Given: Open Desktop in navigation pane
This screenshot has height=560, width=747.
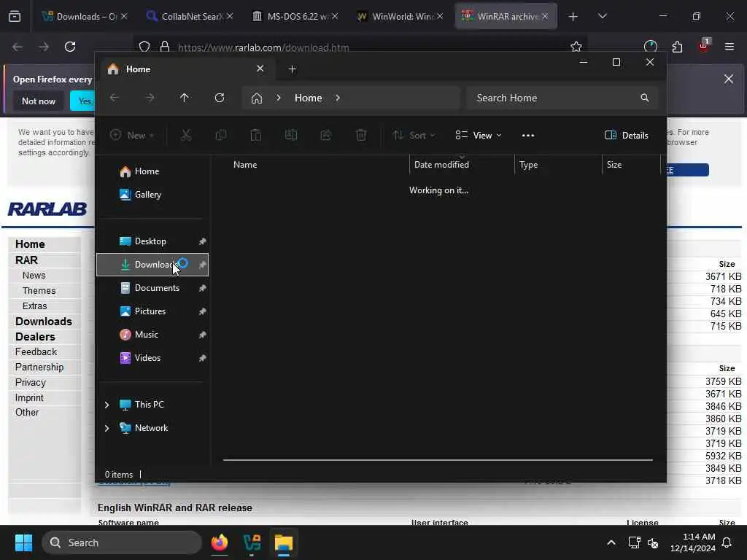Looking at the screenshot, I should click(152, 241).
